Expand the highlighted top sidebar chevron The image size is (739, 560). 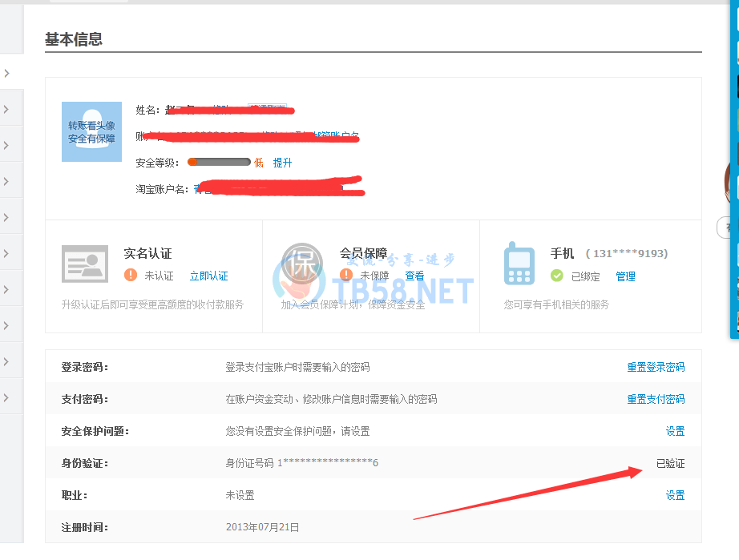pos(6,73)
